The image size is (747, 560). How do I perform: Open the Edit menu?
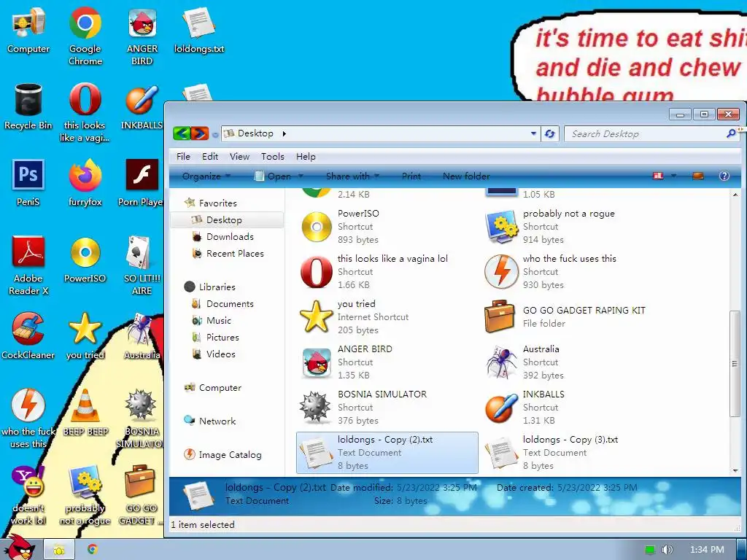click(x=209, y=156)
